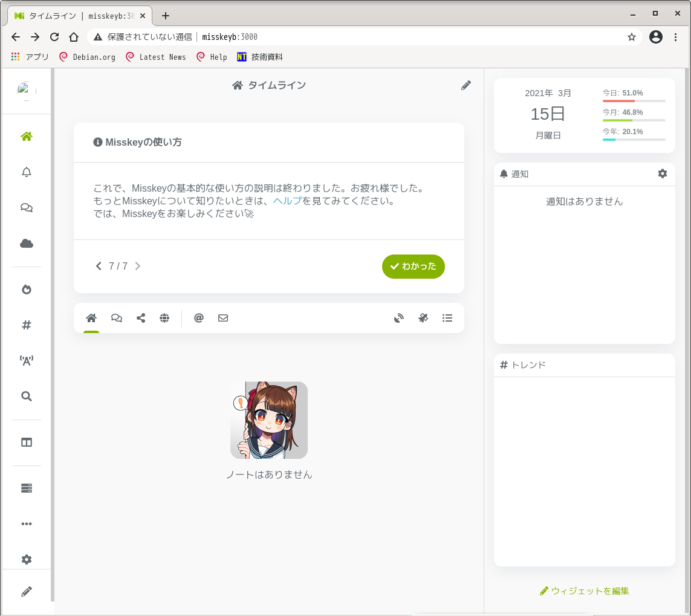Open the lists icon in timeline bar
691x616 pixels.
(447, 318)
